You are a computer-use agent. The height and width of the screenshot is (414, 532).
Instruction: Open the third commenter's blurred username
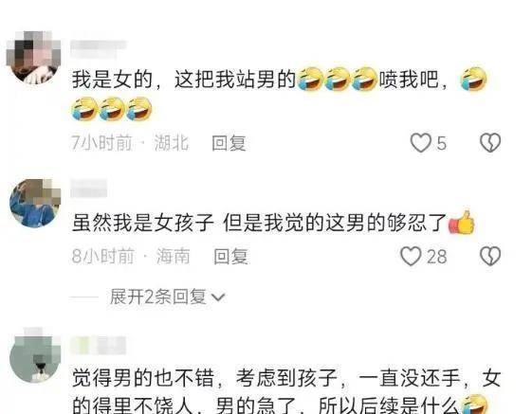[x=99, y=346]
